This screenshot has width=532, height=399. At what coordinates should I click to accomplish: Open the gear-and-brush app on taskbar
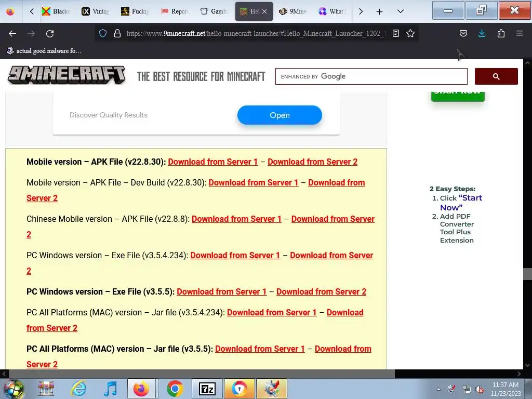coord(272,389)
